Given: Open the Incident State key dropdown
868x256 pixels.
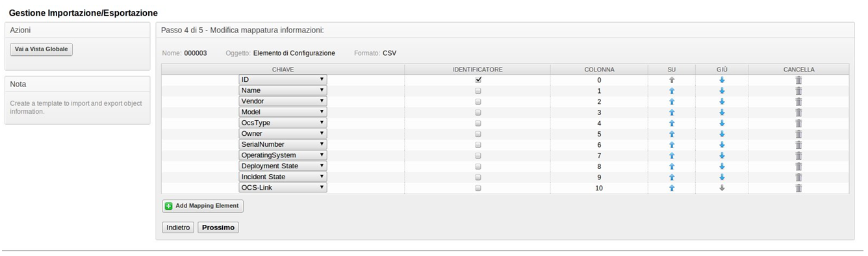Looking at the screenshot, I should [x=283, y=177].
